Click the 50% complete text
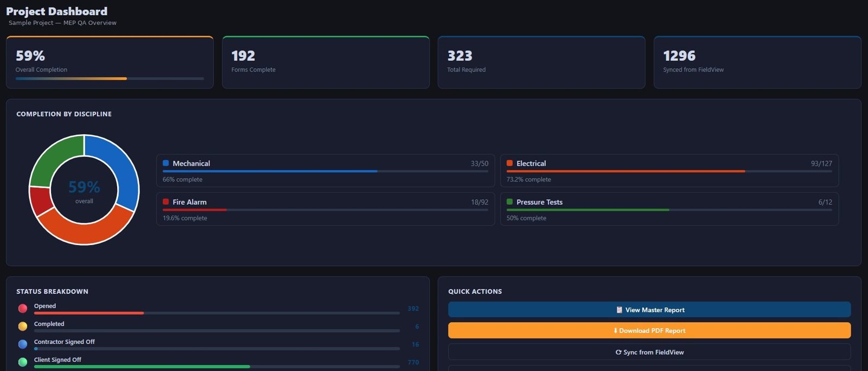The width and height of the screenshot is (868, 371). [526, 218]
